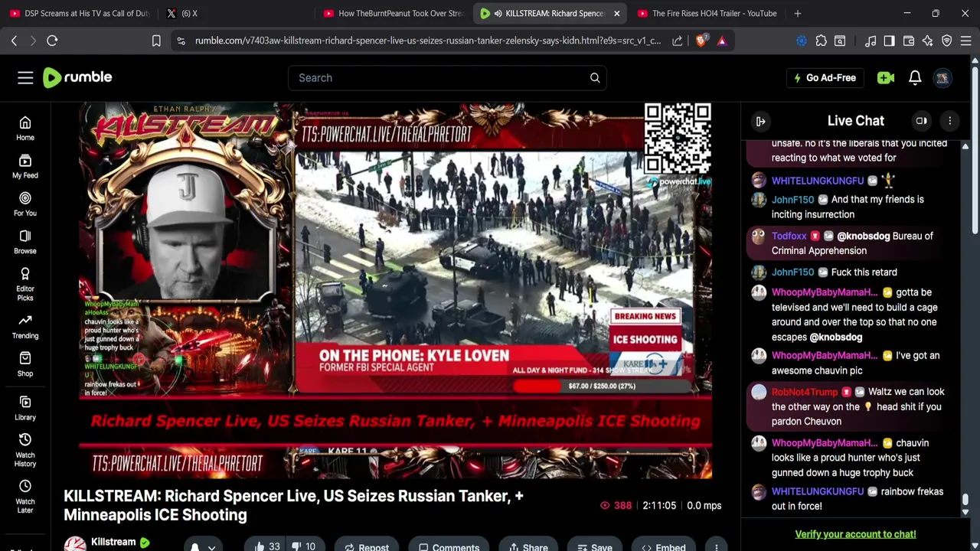Click the Killstream live video player
This screenshot has width=980, height=551.
(x=395, y=291)
